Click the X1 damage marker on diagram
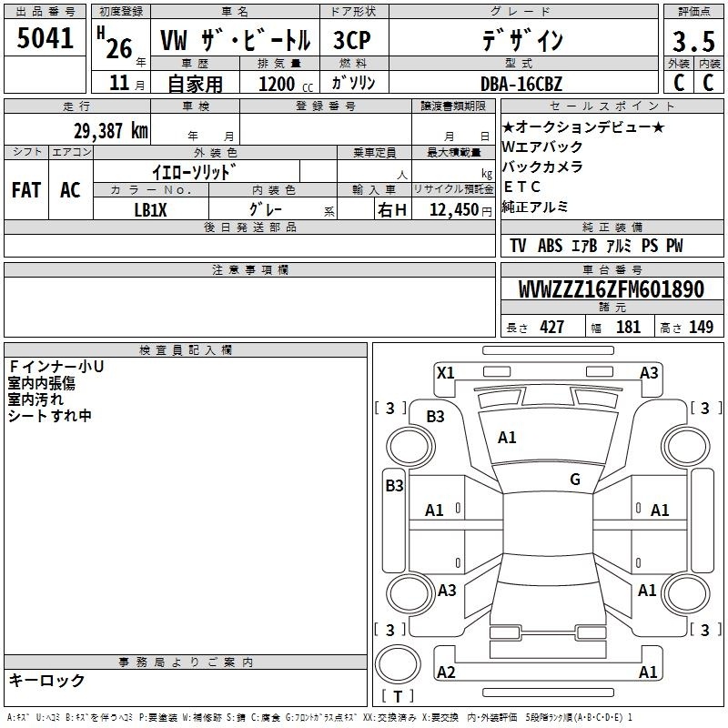The width and height of the screenshot is (728, 728). [445, 371]
